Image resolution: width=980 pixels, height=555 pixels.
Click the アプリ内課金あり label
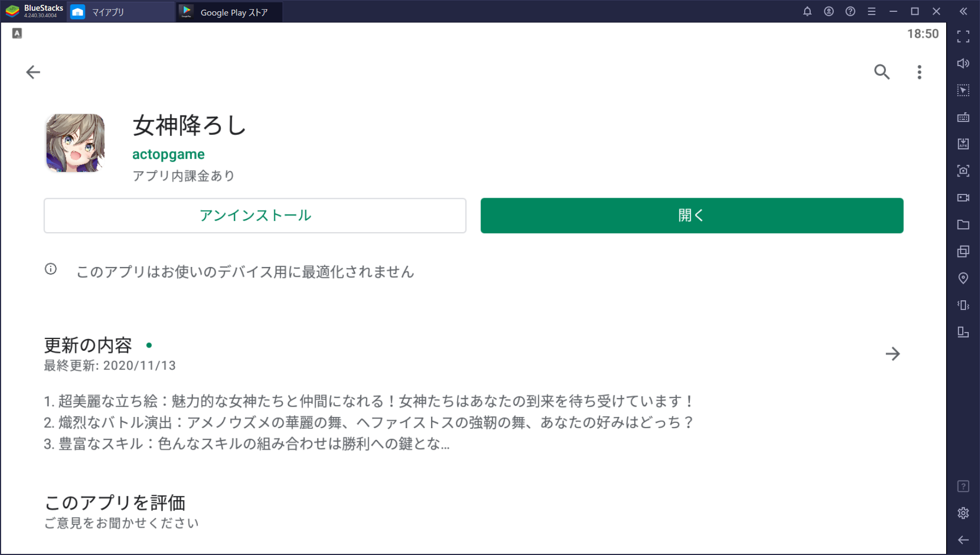coord(184,176)
